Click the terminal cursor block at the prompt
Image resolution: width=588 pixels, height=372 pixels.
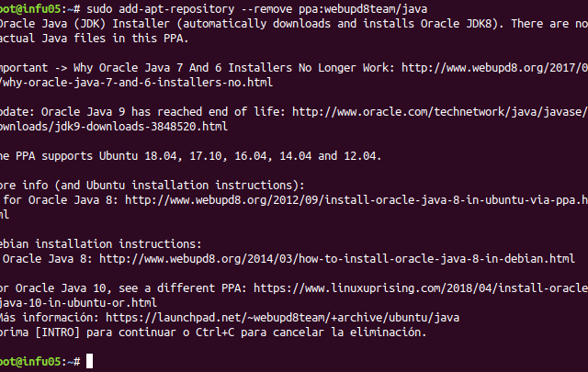click(x=90, y=361)
